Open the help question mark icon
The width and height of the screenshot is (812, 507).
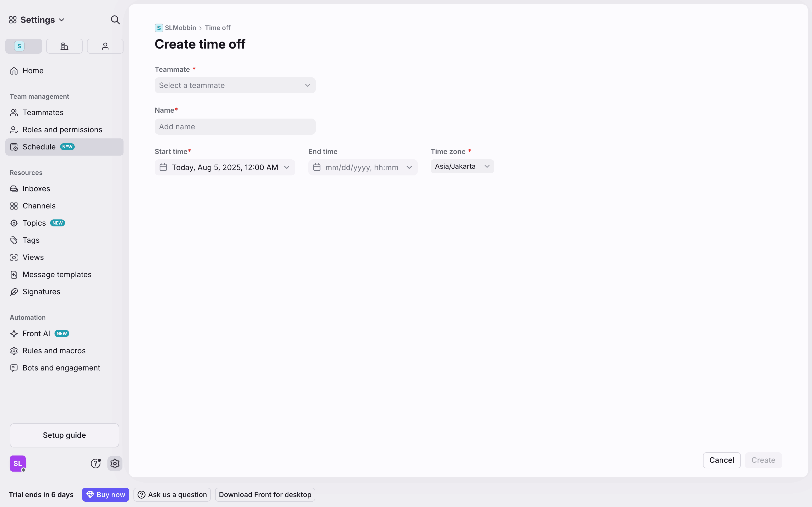(96, 464)
